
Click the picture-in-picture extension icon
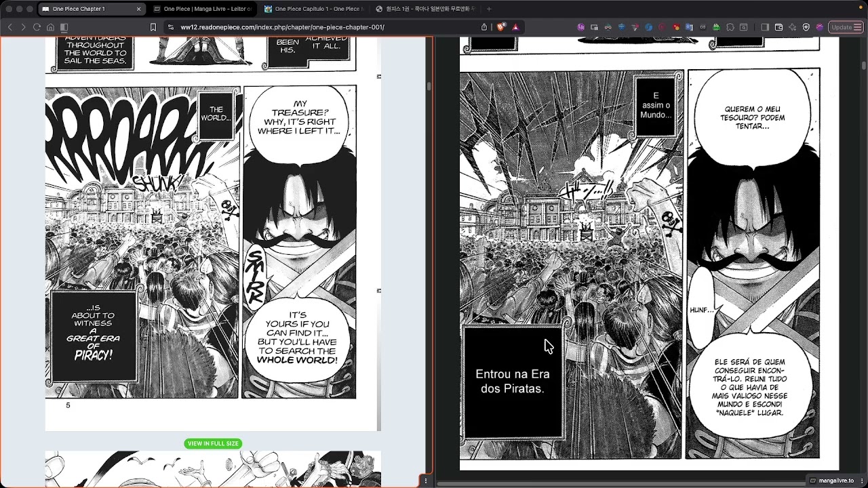[x=594, y=27]
